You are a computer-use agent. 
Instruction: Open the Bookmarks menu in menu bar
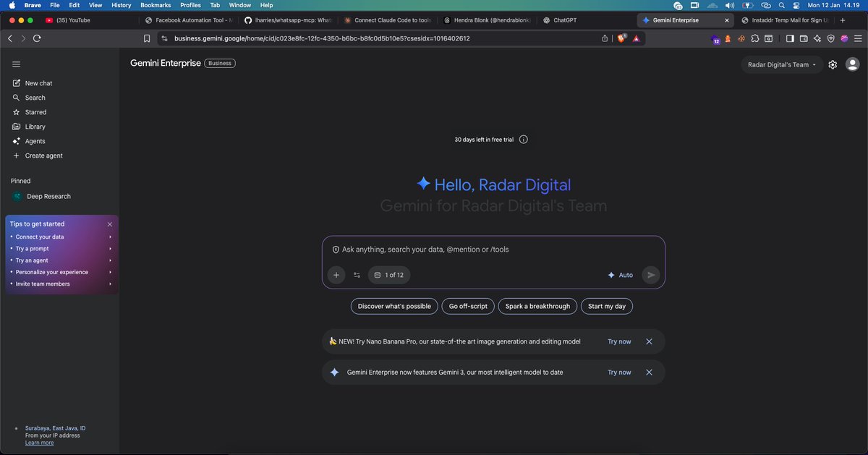point(156,5)
